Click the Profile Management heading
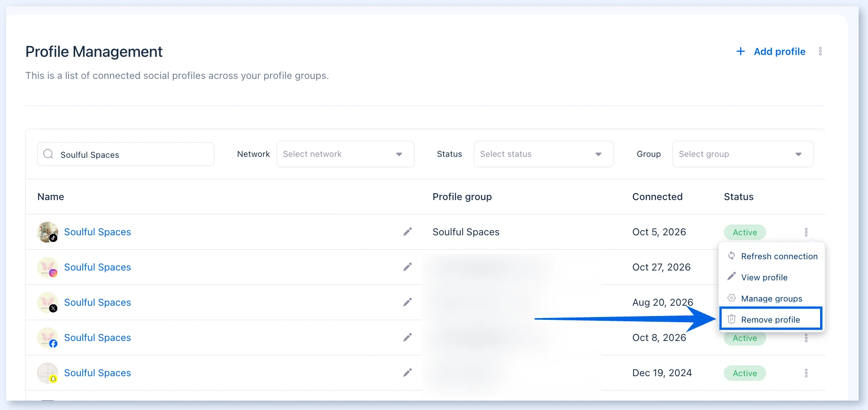Viewport: 868px width, 410px height. tap(94, 52)
